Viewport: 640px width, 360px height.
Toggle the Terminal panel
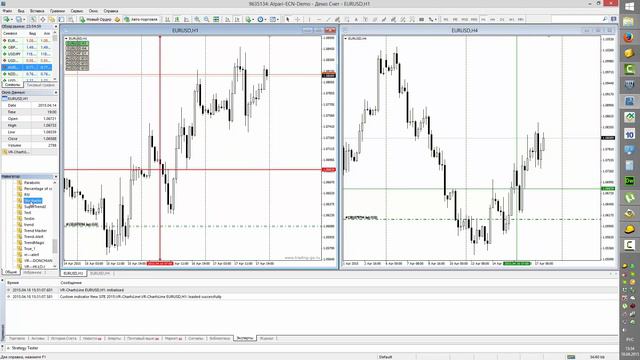(61, 19)
